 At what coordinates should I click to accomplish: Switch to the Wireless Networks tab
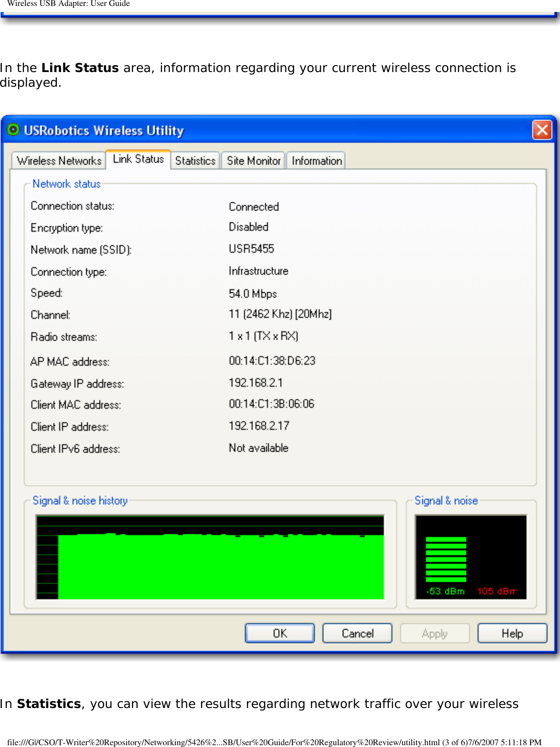[59, 161]
